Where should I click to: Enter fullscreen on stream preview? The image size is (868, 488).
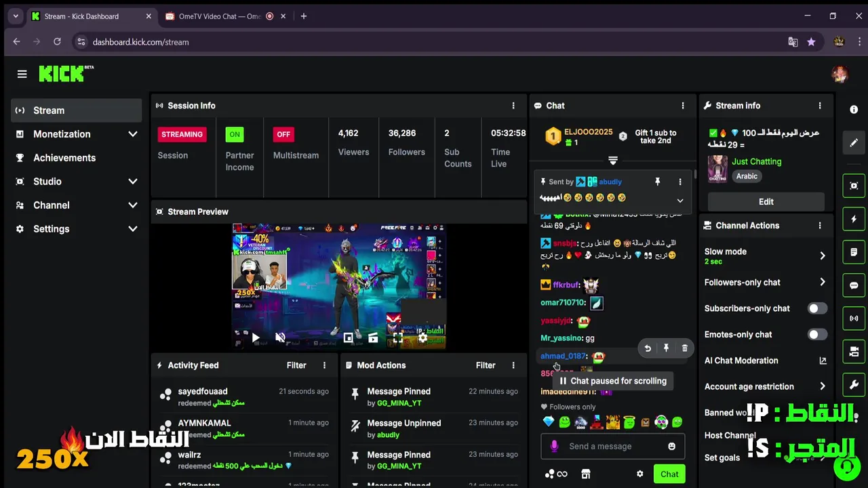(x=397, y=337)
